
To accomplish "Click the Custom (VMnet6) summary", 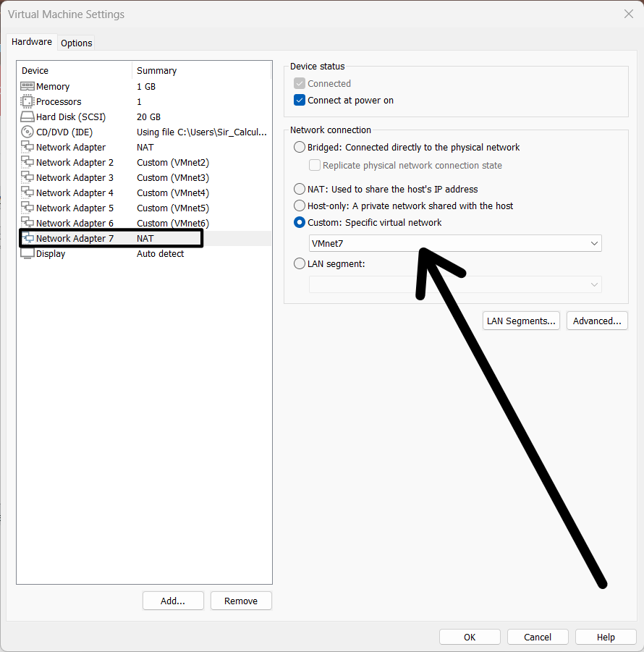I will (x=173, y=224).
